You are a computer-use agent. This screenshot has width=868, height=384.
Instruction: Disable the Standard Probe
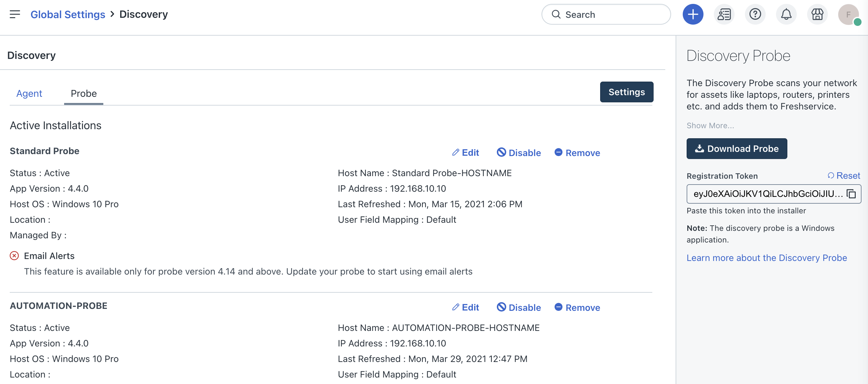519,152
